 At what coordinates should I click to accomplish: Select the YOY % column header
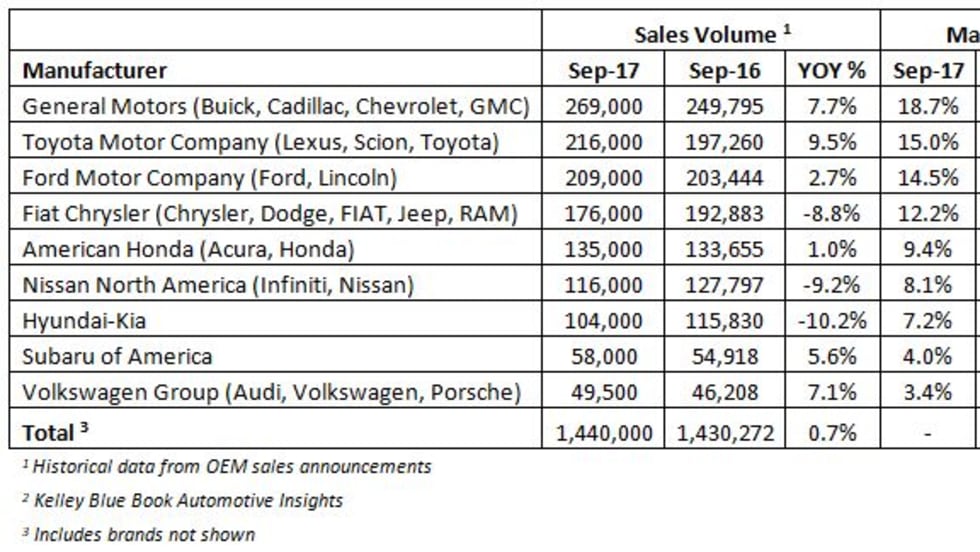tap(828, 71)
